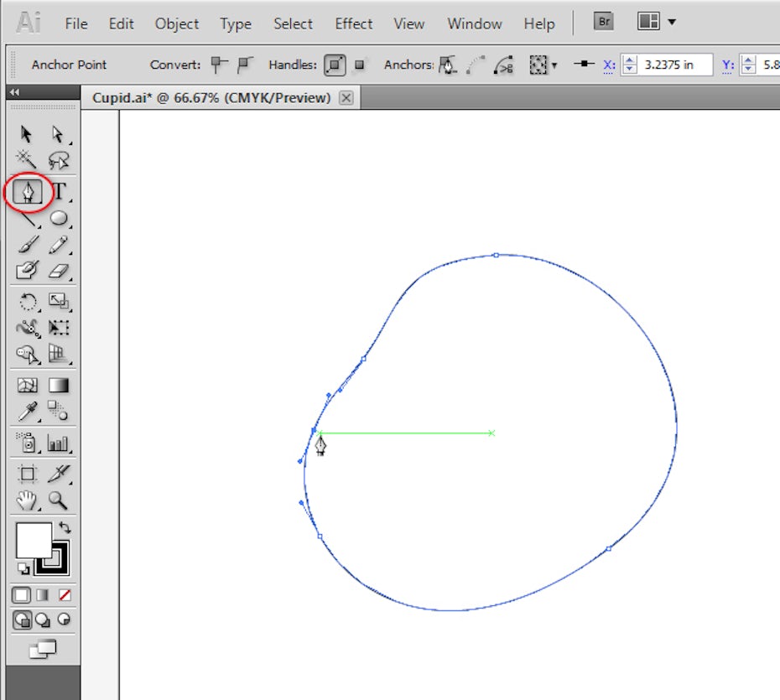Choose the Column Graph tool
Image resolution: width=780 pixels, height=700 pixels.
(58, 443)
